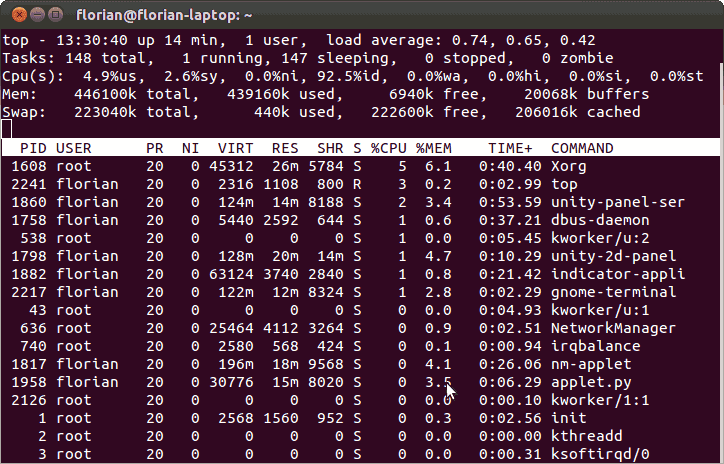724x464 pixels.
Task: Click the florian@florian-laptop title bar text
Action: 164,15
